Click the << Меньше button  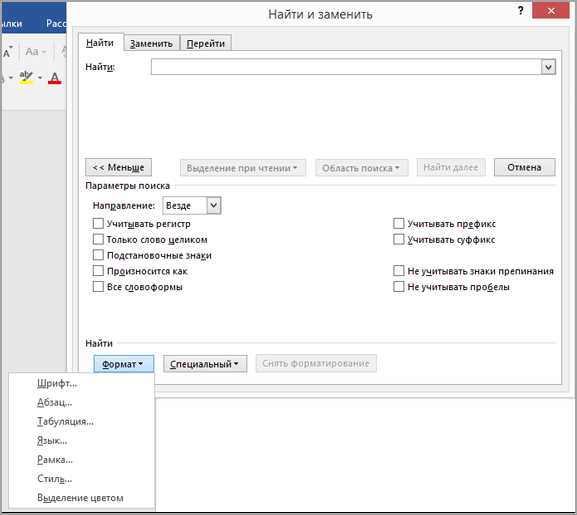pos(118,167)
